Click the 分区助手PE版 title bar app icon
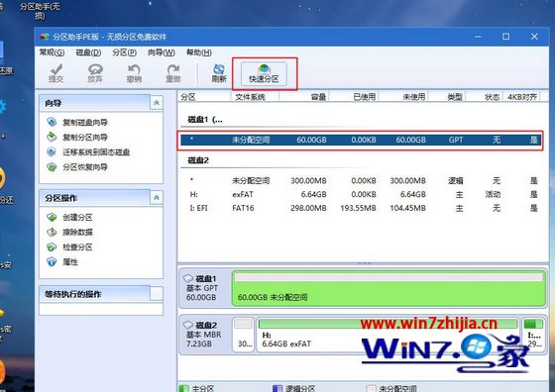 tap(45, 37)
